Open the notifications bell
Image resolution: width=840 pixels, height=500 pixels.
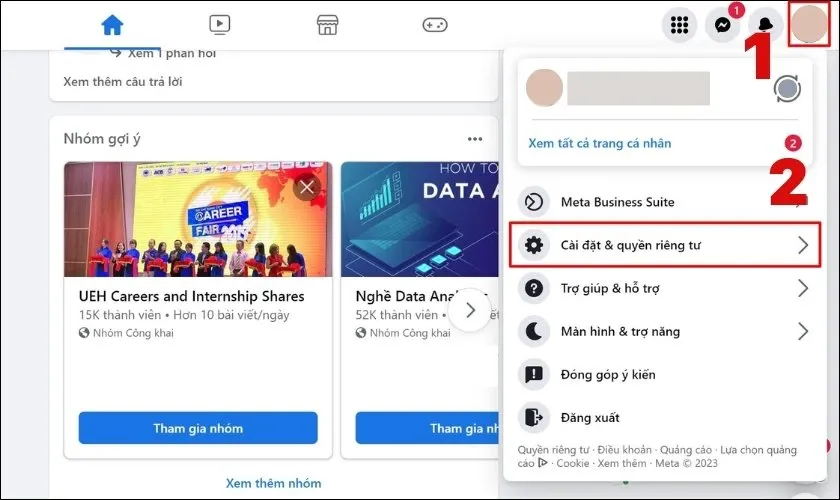click(765, 25)
